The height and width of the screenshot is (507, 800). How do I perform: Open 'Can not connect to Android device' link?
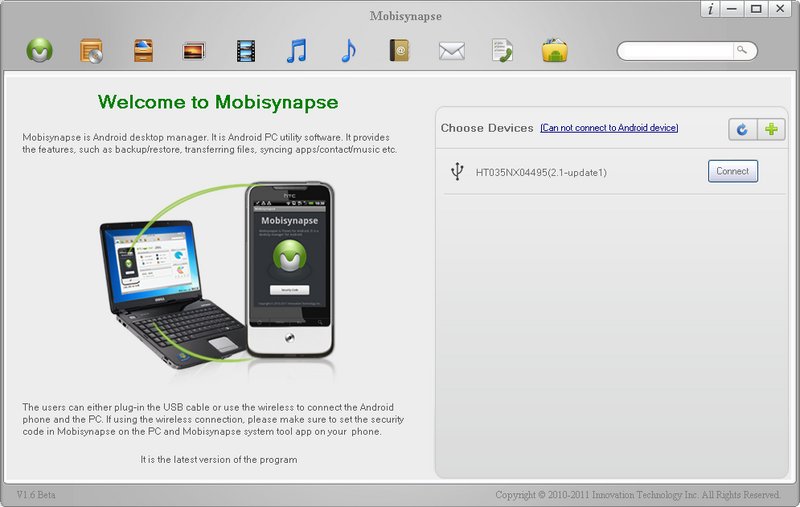[608, 128]
